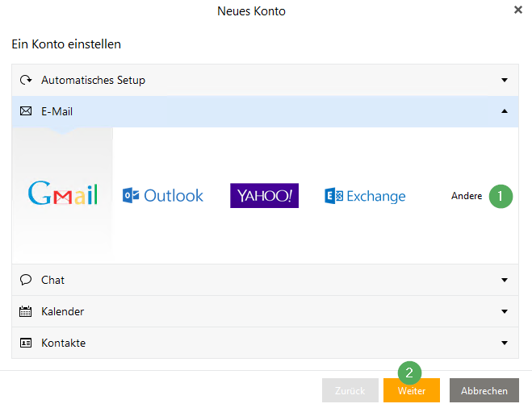Click the Kontakte contact card icon
The width and height of the screenshot is (532, 408).
click(x=26, y=343)
